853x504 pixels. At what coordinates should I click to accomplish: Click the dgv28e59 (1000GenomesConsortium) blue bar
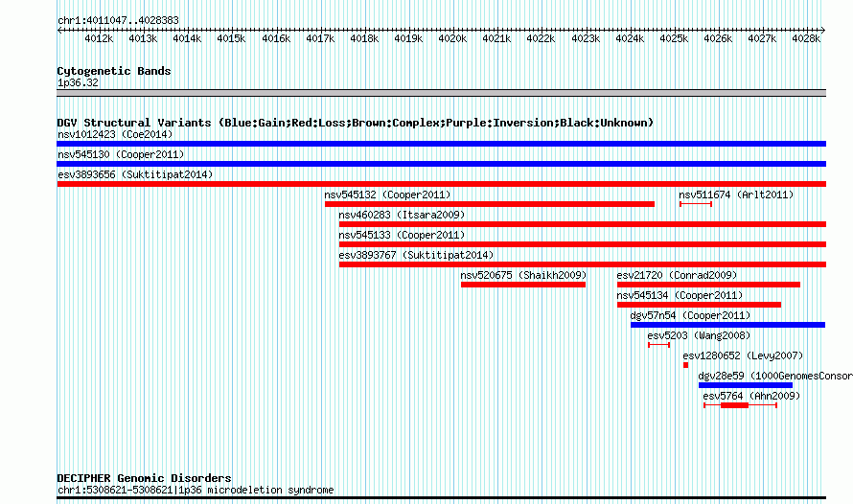[746, 385]
